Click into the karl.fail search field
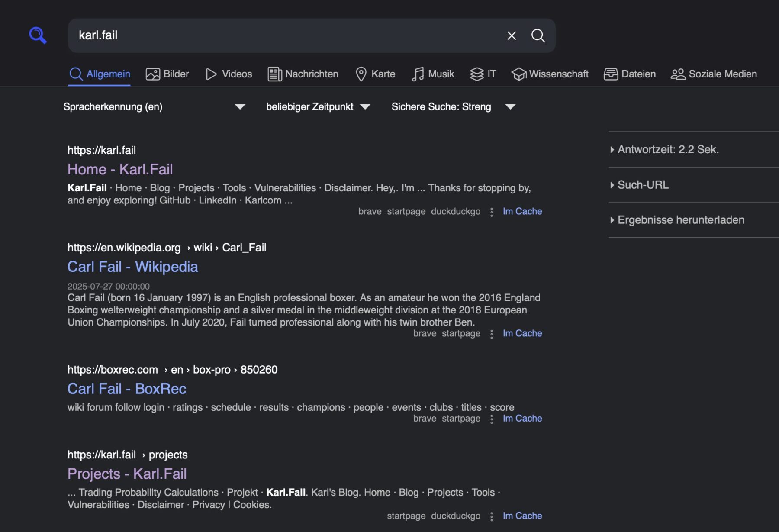 (x=286, y=35)
